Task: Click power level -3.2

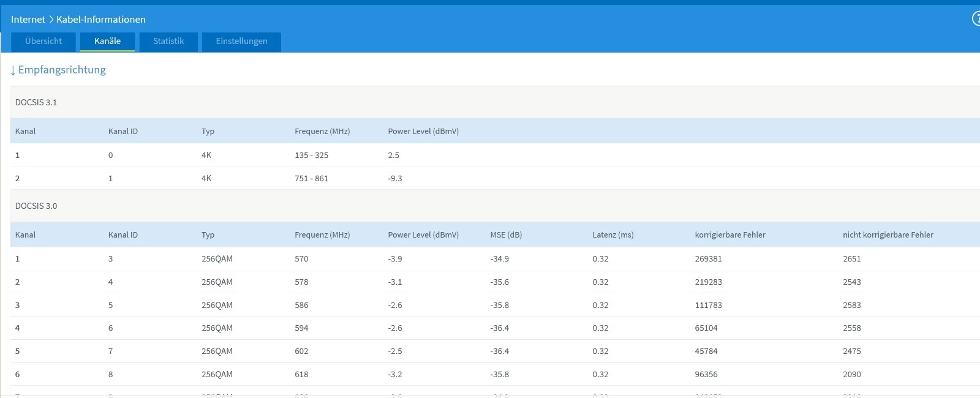Action: click(395, 375)
